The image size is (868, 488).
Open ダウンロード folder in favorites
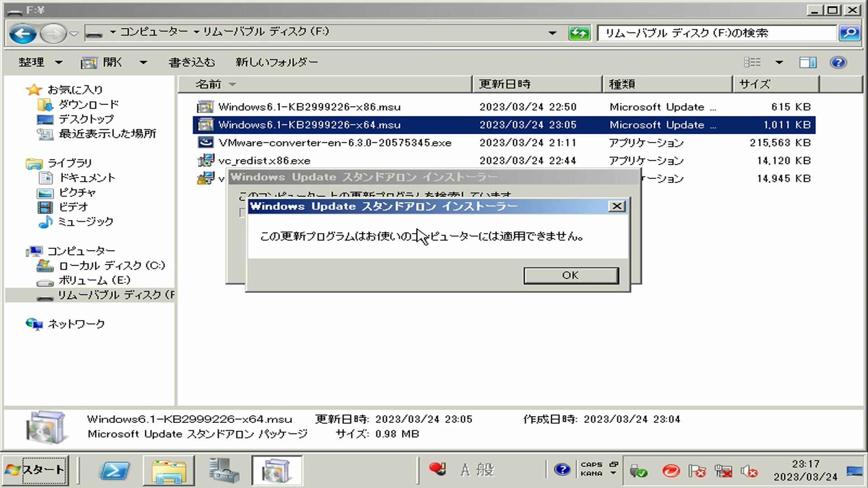89,104
